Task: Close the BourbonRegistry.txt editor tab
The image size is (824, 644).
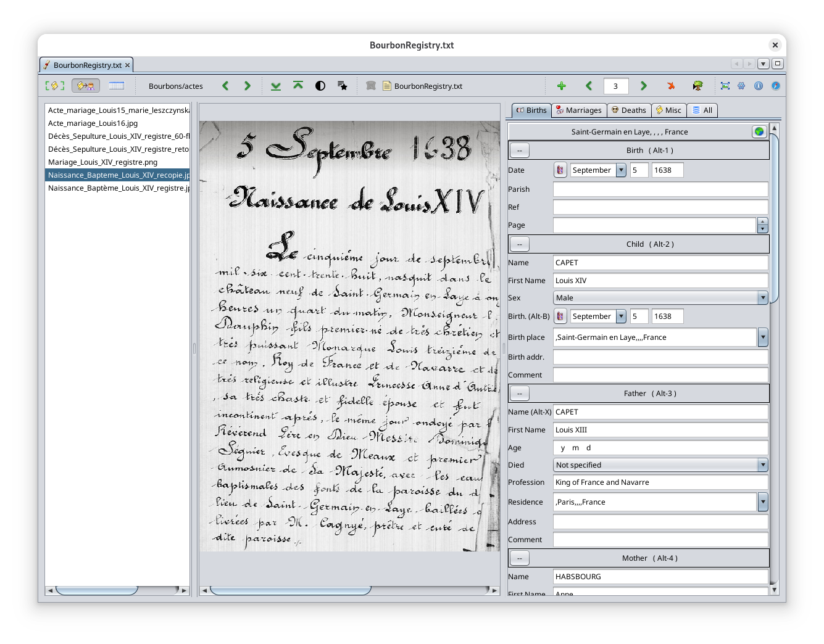Action: [128, 65]
